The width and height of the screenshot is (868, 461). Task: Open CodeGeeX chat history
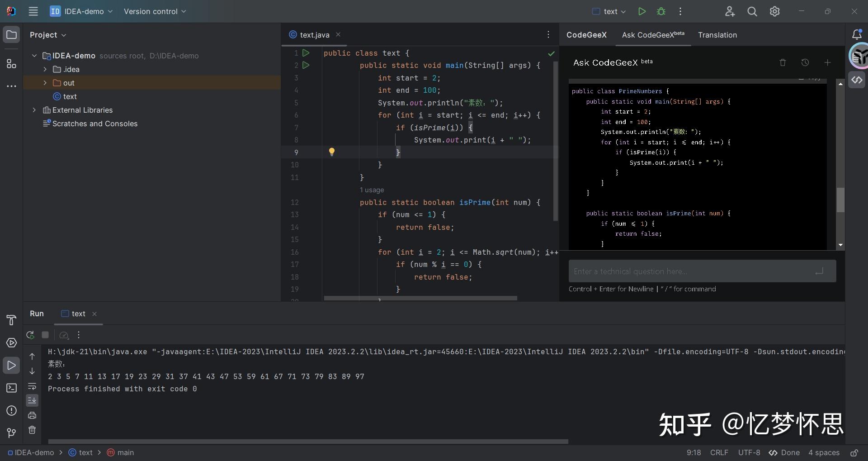[x=805, y=63]
